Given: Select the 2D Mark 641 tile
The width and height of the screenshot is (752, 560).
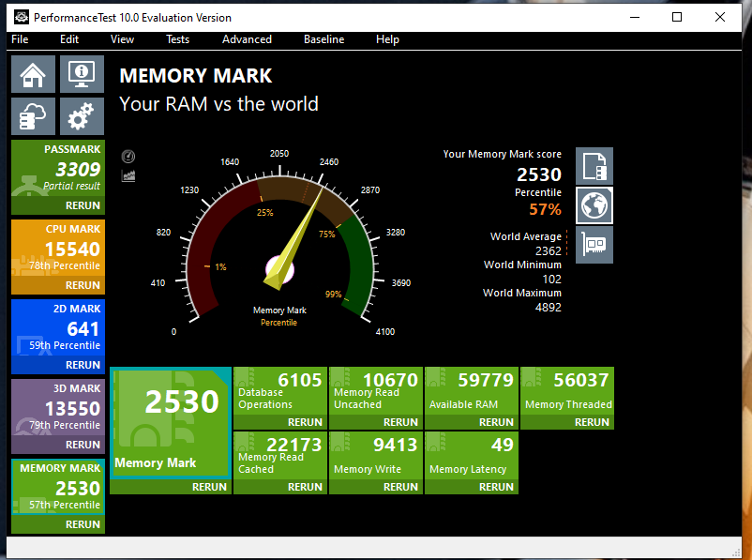Looking at the screenshot, I should click(58, 327).
